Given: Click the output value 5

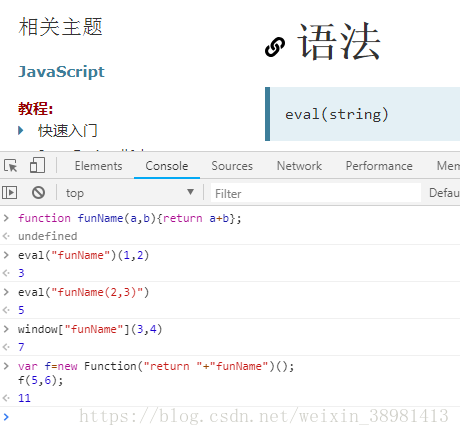Looking at the screenshot, I should 21,310.
